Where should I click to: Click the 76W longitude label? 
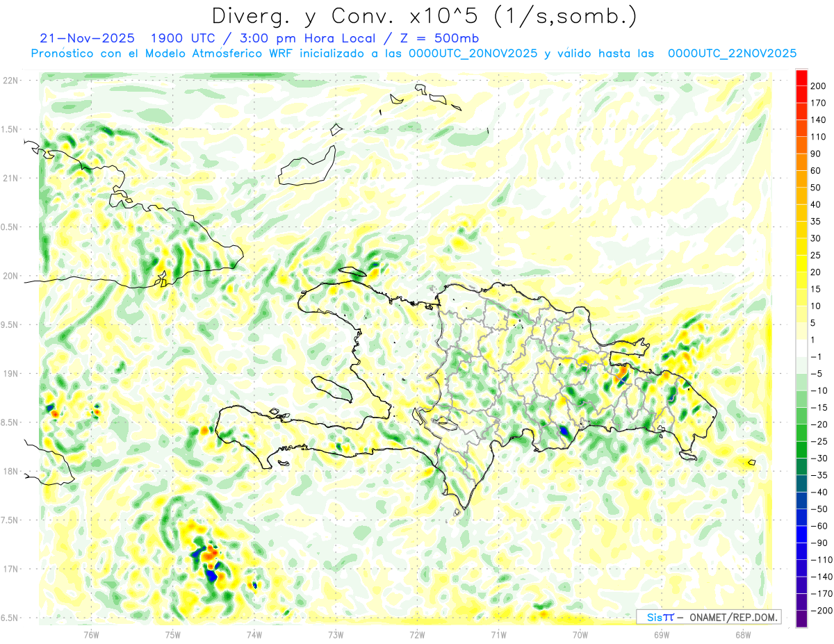[91, 634]
